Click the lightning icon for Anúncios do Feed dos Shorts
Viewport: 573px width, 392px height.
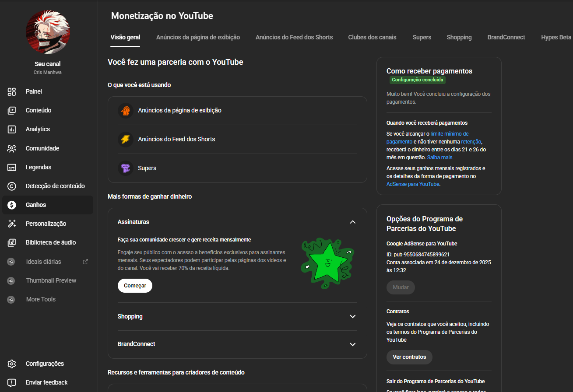coord(125,139)
